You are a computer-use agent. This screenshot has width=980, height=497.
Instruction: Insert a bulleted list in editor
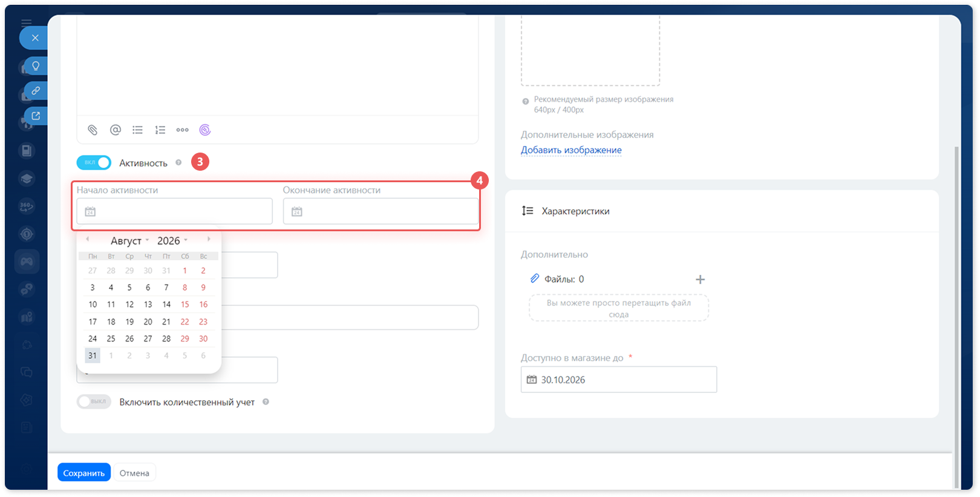point(138,130)
